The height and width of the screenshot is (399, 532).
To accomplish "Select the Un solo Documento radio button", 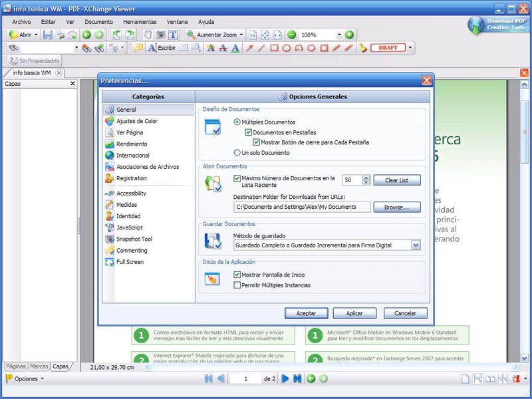I will click(237, 152).
